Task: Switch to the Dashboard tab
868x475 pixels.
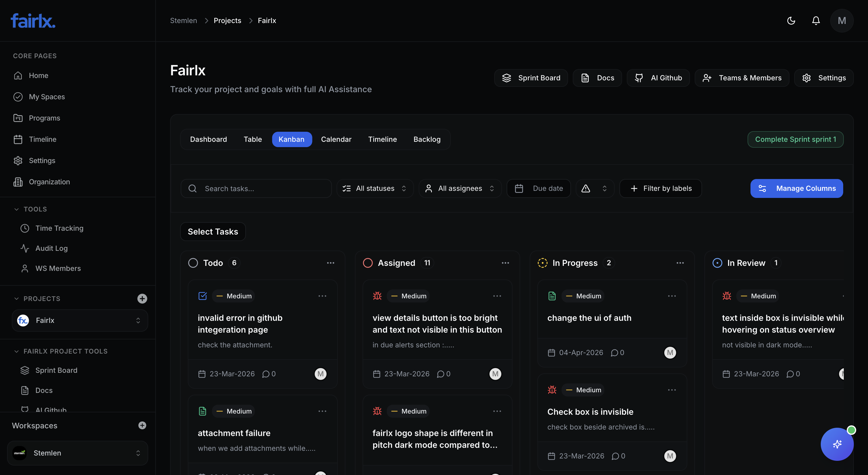Action: click(208, 139)
